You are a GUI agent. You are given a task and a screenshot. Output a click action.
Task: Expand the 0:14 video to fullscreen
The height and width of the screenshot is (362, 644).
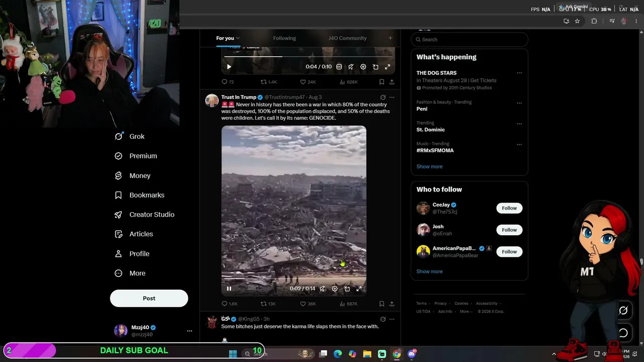[359, 289]
